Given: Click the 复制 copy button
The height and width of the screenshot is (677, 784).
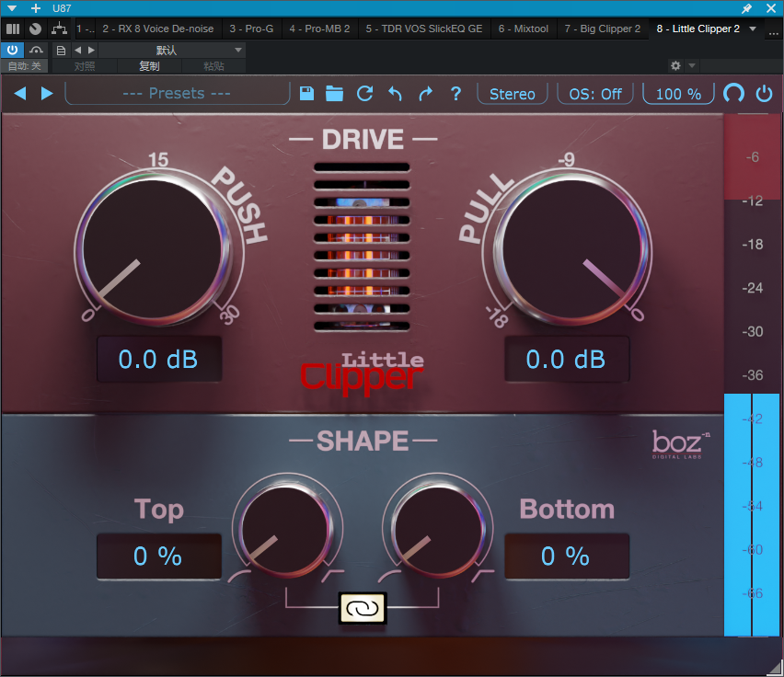Looking at the screenshot, I should click(x=149, y=66).
